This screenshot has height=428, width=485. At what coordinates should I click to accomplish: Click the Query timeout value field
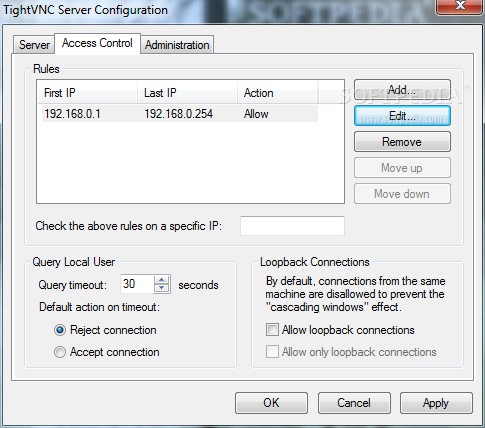click(x=137, y=284)
